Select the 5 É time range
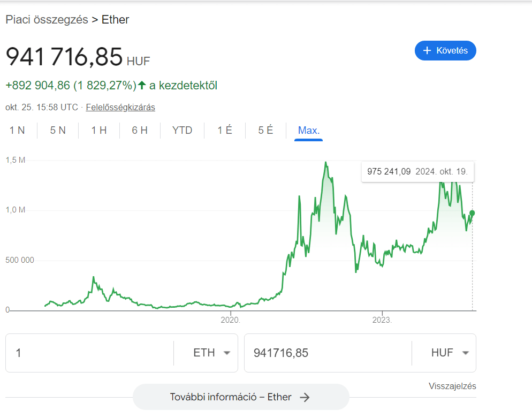Screen dimensions: 532x418 [x=265, y=130]
